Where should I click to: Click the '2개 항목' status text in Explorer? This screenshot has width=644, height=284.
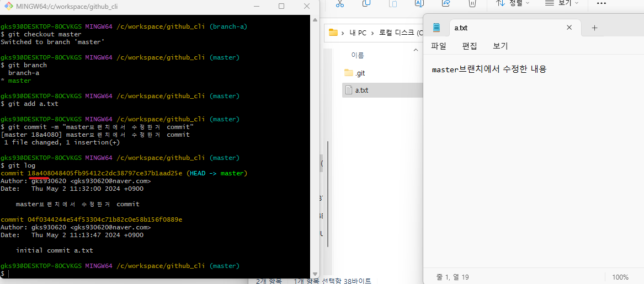tap(269, 281)
